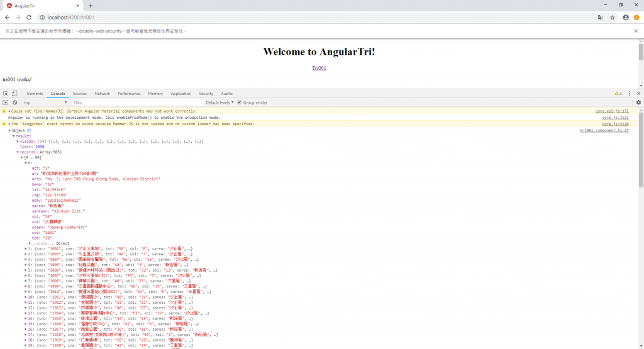Open the Default levels dropdown

(219, 102)
